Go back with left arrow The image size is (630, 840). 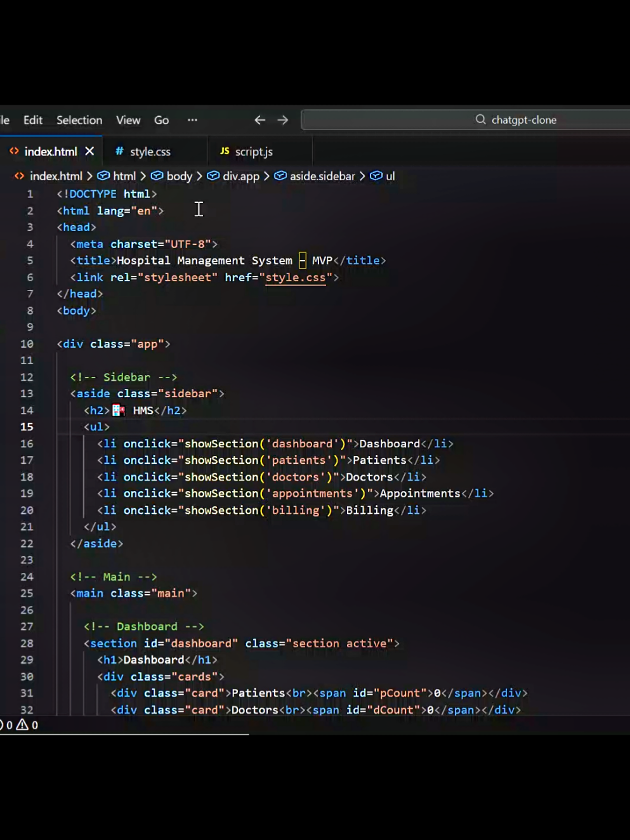click(x=259, y=120)
